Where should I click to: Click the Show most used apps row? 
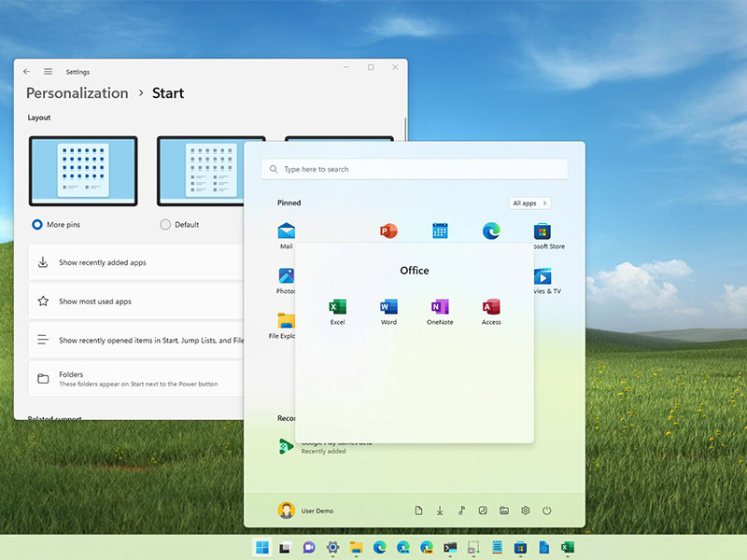pyautogui.click(x=136, y=301)
